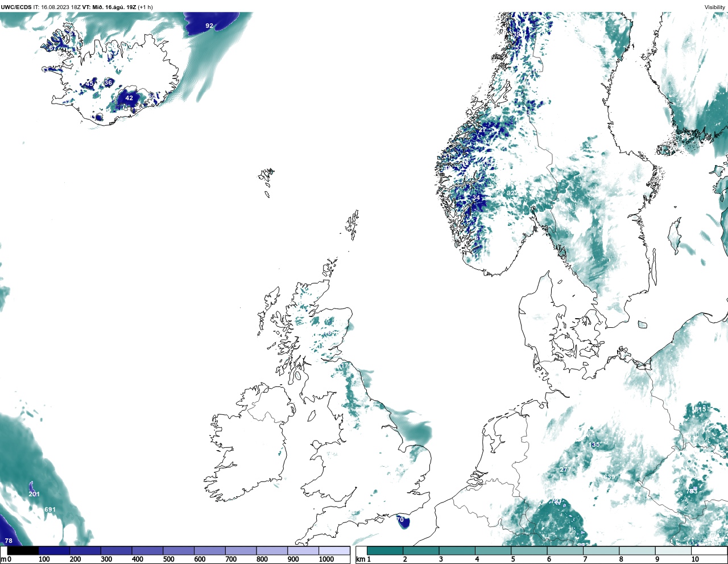The image size is (728, 564).
Task: Click the "78" value at the bottom-left corner
Action: [9, 541]
